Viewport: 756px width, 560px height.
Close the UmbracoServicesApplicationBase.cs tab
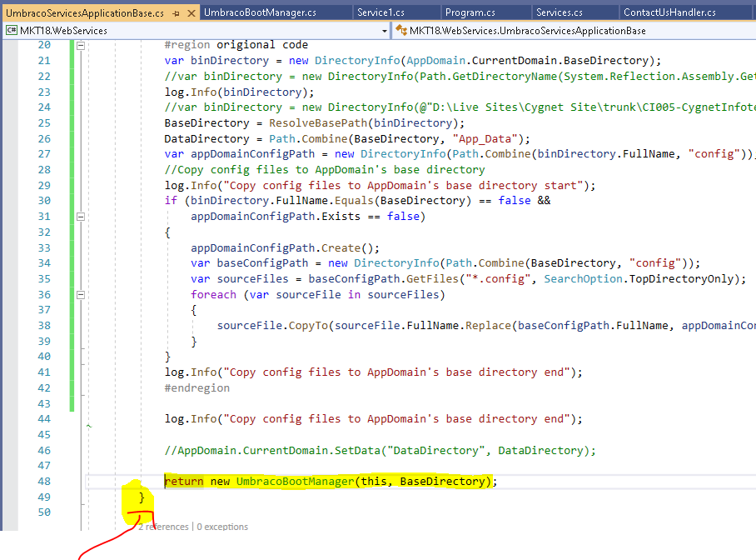191,13
